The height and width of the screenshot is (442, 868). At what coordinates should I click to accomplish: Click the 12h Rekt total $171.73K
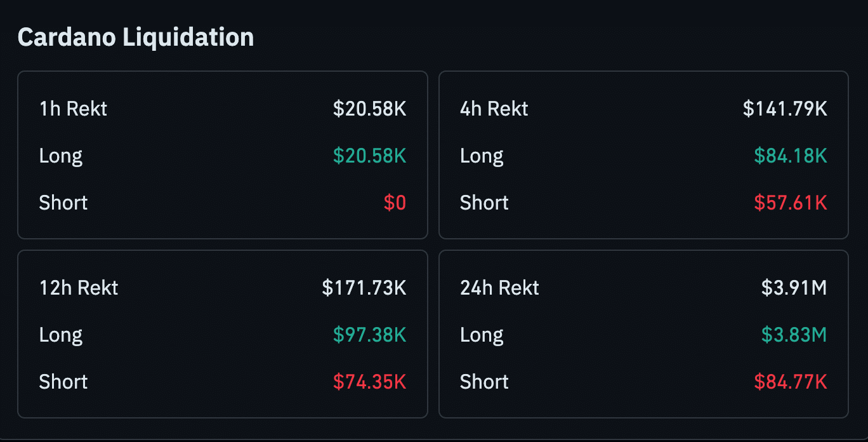pyautogui.click(x=364, y=288)
